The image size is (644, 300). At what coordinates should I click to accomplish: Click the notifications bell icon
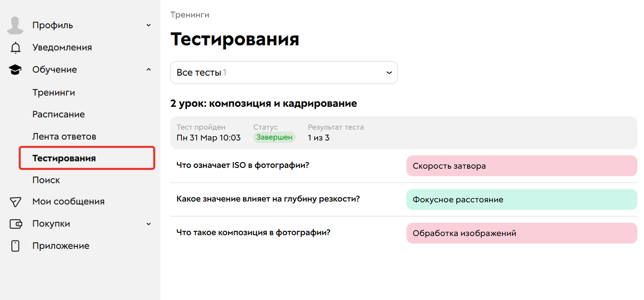click(16, 48)
